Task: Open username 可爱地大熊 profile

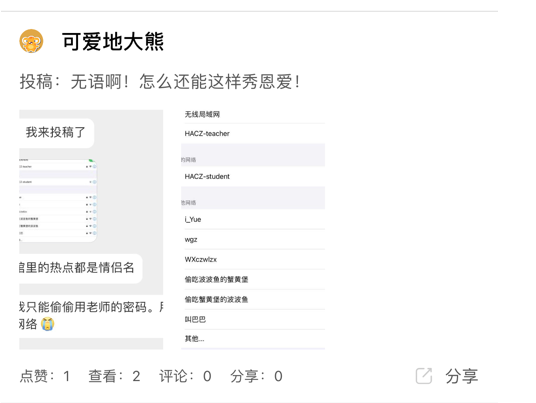Action: coord(113,42)
